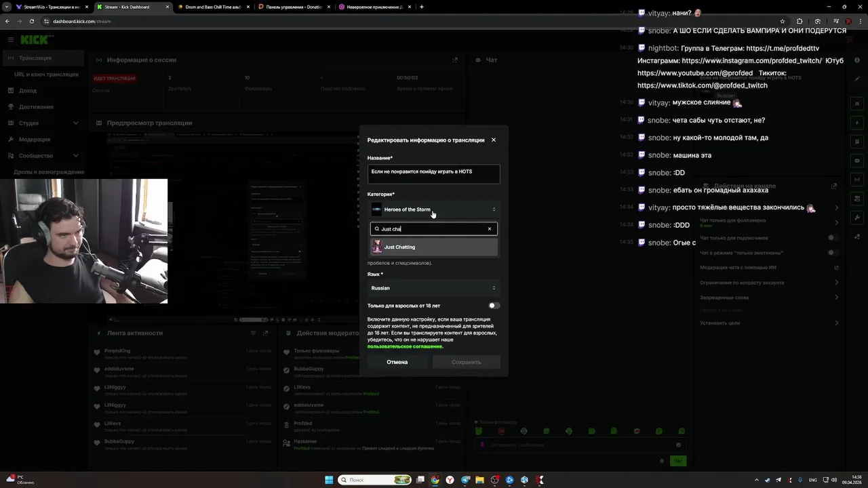Open Трансляция in the sidebar

[42, 58]
